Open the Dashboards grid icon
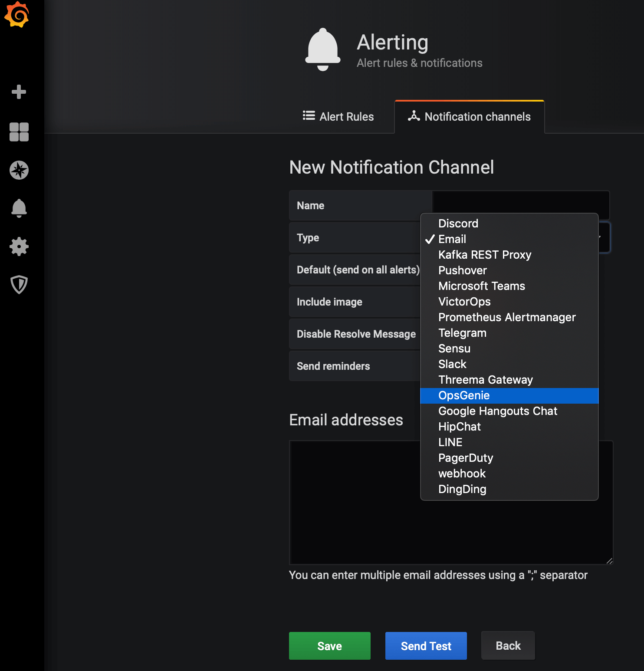This screenshot has height=671, width=644. 19,132
